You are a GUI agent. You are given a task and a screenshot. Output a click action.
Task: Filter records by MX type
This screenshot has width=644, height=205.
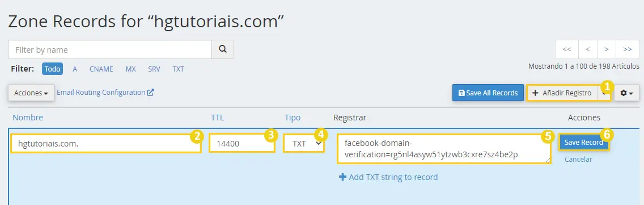tap(130, 69)
